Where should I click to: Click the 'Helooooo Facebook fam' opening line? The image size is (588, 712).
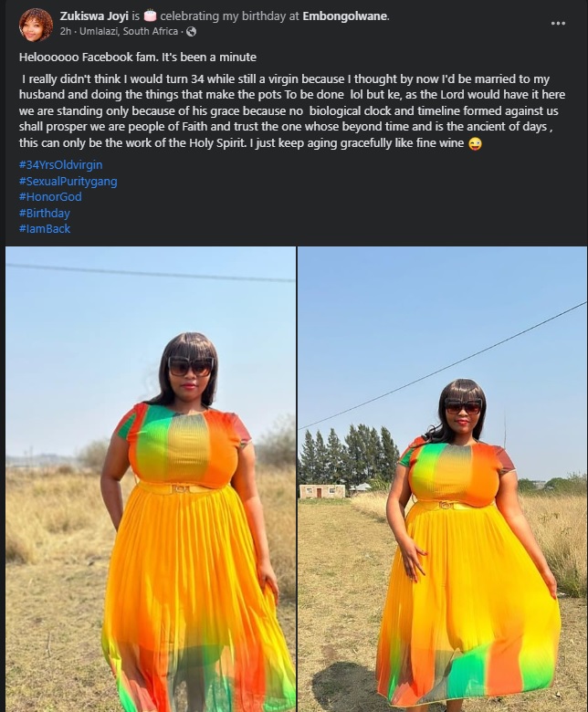coord(138,58)
